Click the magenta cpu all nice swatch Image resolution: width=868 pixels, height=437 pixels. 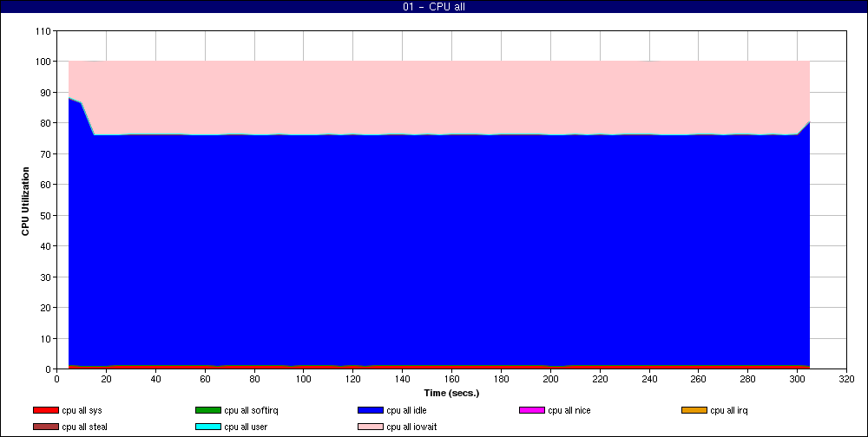tap(532, 410)
